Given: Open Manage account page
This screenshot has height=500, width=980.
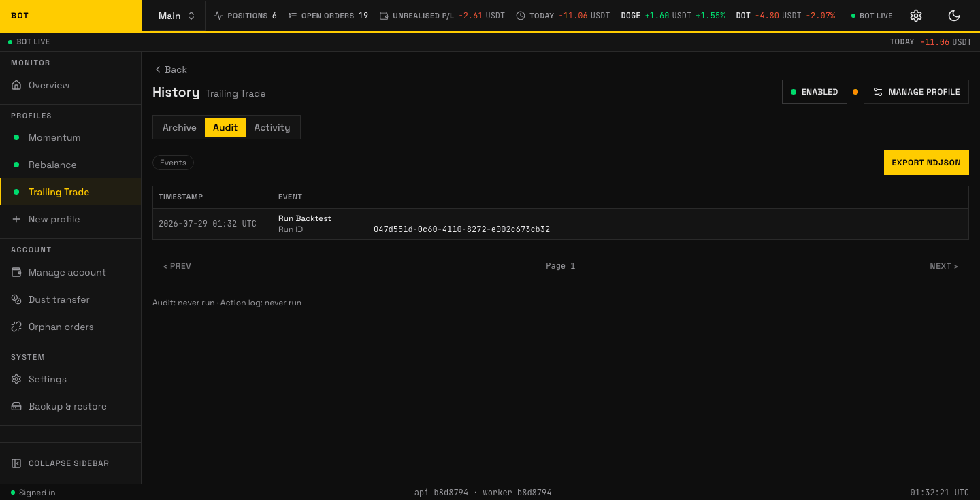Looking at the screenshot, I should (71, 272).
